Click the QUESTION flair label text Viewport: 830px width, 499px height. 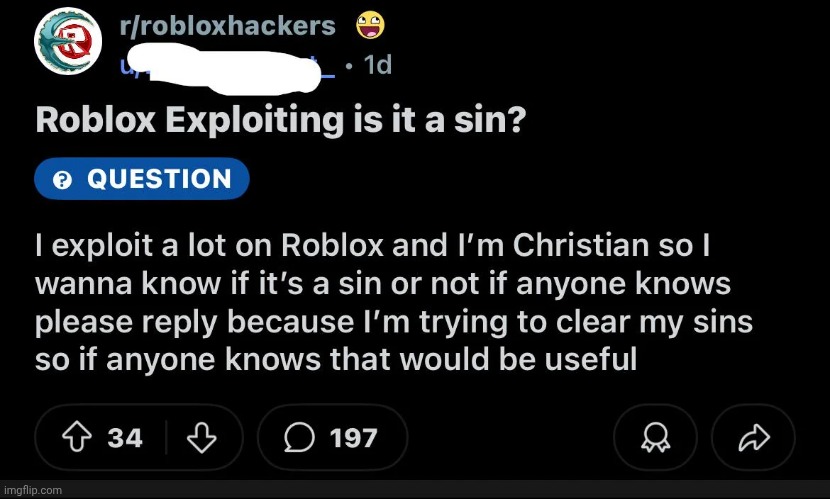[x=159, y=179]
